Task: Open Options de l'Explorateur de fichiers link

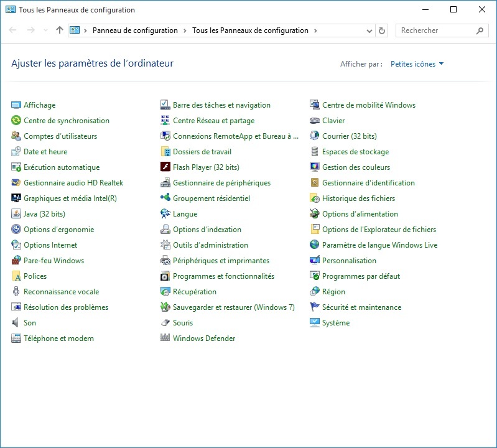Action: (379, 229)
